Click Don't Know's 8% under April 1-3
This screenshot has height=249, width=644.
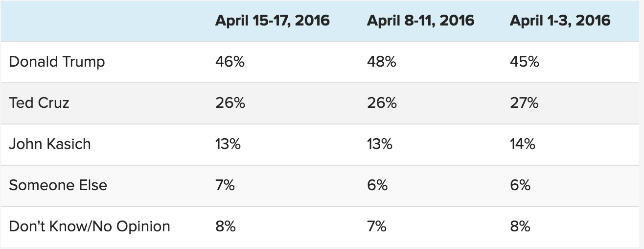coord(520,226)
